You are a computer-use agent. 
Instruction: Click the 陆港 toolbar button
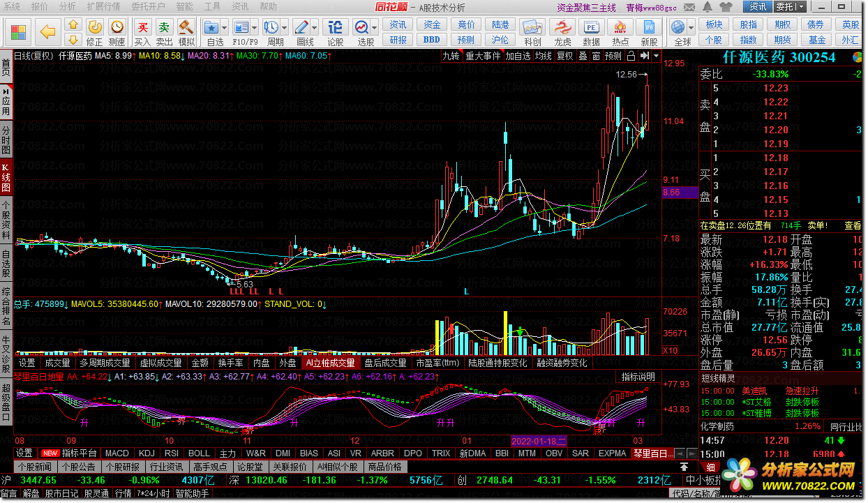(500, 24)
